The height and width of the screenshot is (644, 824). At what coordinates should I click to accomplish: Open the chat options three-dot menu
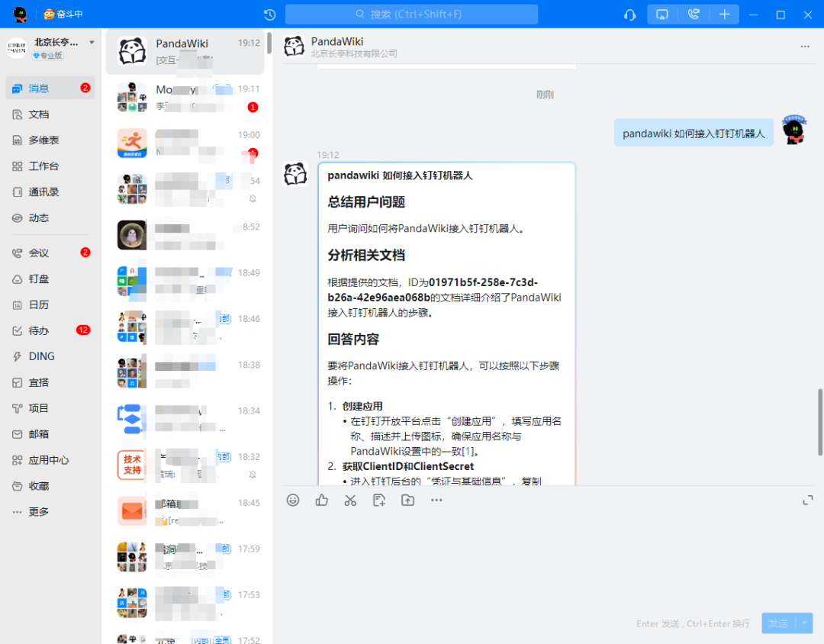805,47
